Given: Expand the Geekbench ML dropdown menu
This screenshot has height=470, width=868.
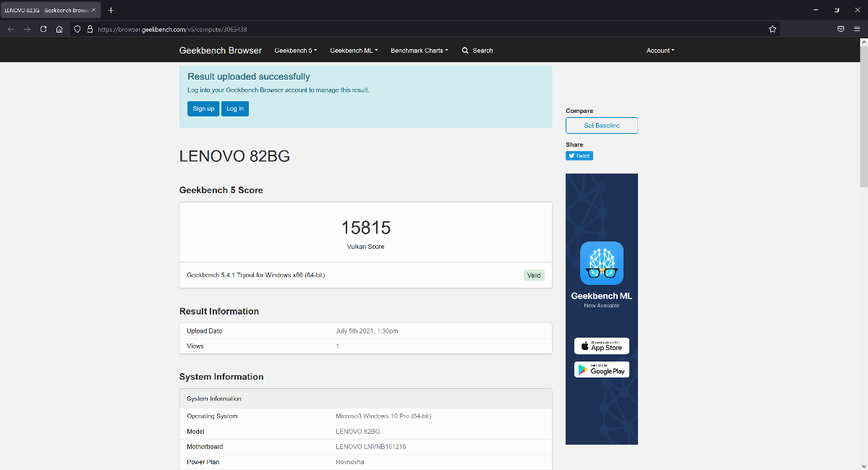Looking at the screenshot, I should coord(353,51).
